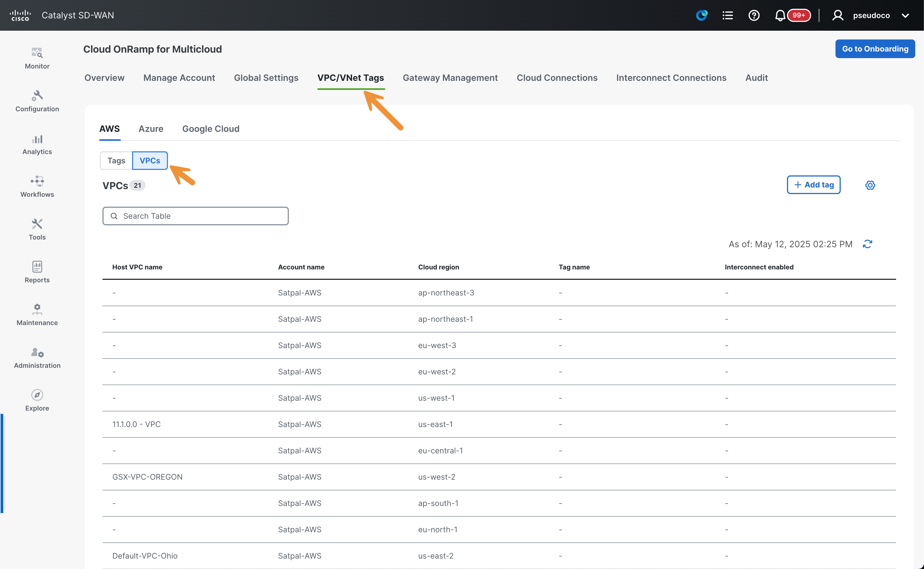Open table settings gear icon
The height and width of the screenshot is (569, 924).
(870, 185)
